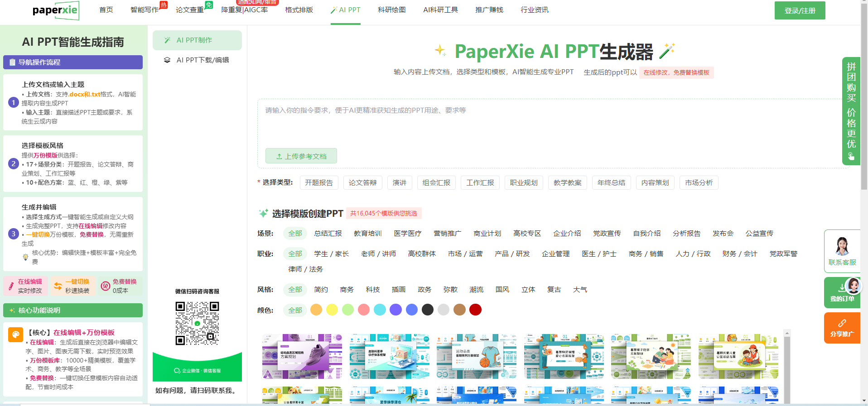868x406 pixels.
Task: Open the AI PPT下载/编辑 sidebar item
Action: pyautogui.click(x=197, y=60)
